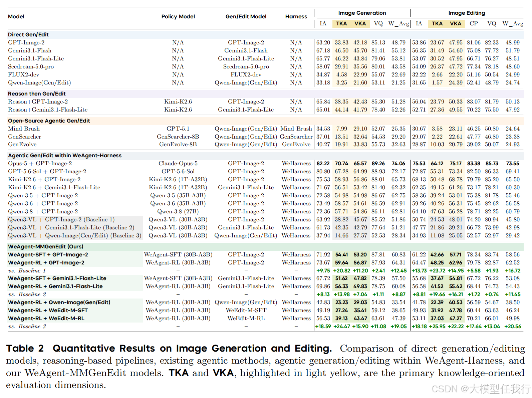Image resolution: width=532 pixels, height=398 pixels.
Task: Click the "Seedream-5.0-pro" model name in Model column
Action: (x=31, y=67)
